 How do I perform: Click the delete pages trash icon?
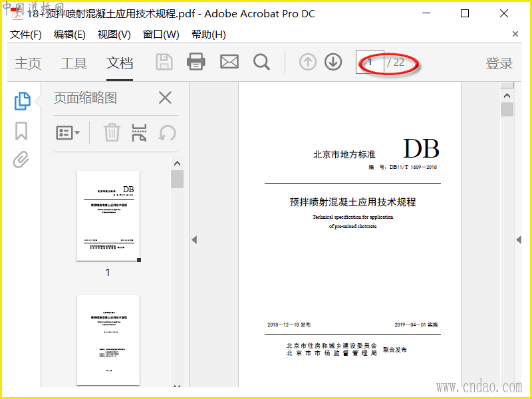tap(112, 132)
